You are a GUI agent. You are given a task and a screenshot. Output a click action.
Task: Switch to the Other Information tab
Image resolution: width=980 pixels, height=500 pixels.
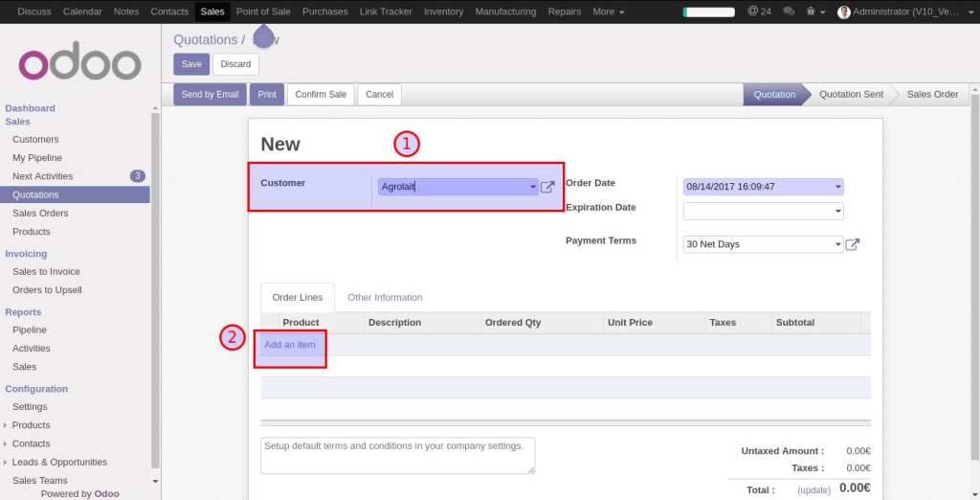385,298
